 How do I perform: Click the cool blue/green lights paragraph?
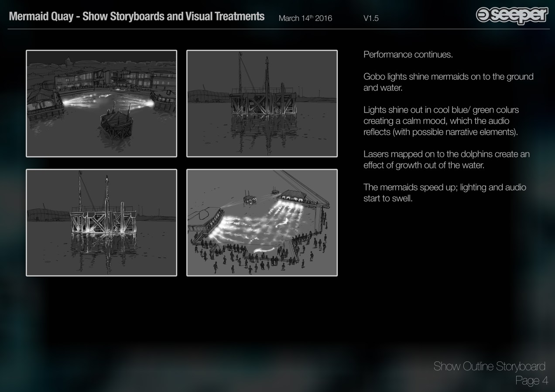[x=441, y=121]
